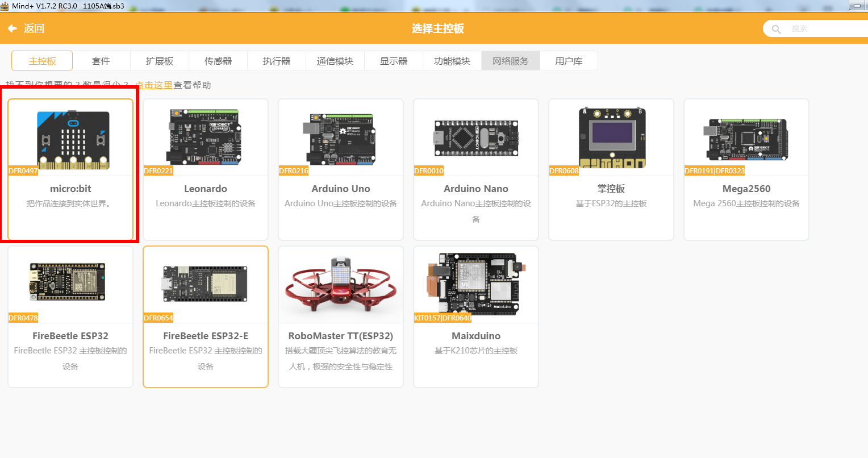Click the 把作品连接到实体世界 description
The image size is (868, 458).
click(69, 203)
